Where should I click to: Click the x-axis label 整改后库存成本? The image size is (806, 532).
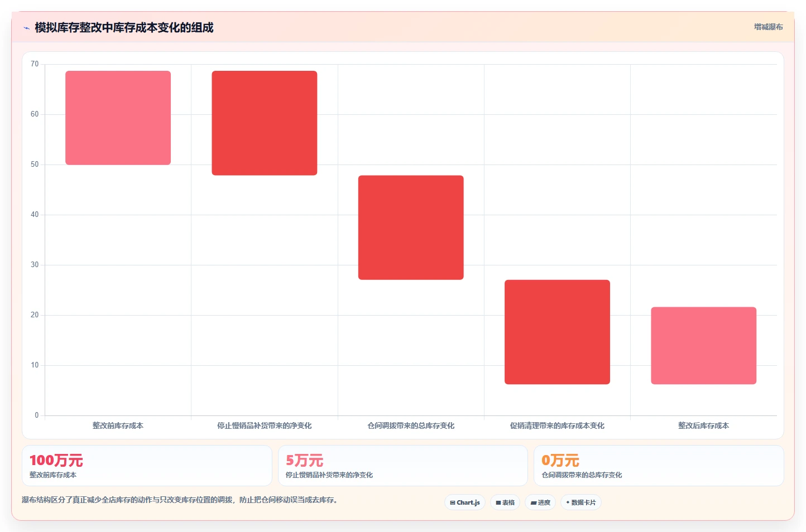point(703,425)
